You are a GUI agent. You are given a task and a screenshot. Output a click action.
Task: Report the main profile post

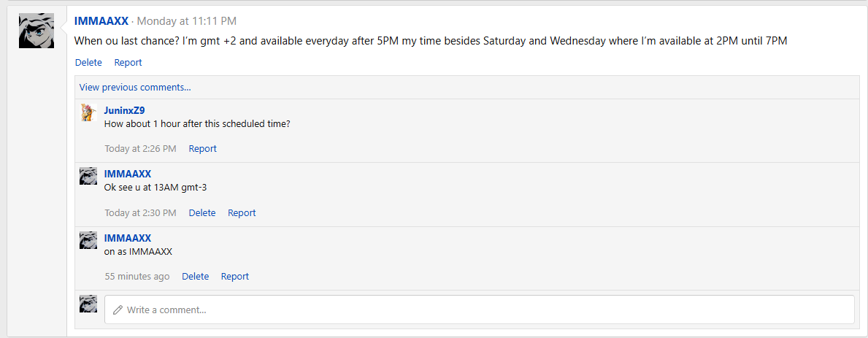click(128, 63)
